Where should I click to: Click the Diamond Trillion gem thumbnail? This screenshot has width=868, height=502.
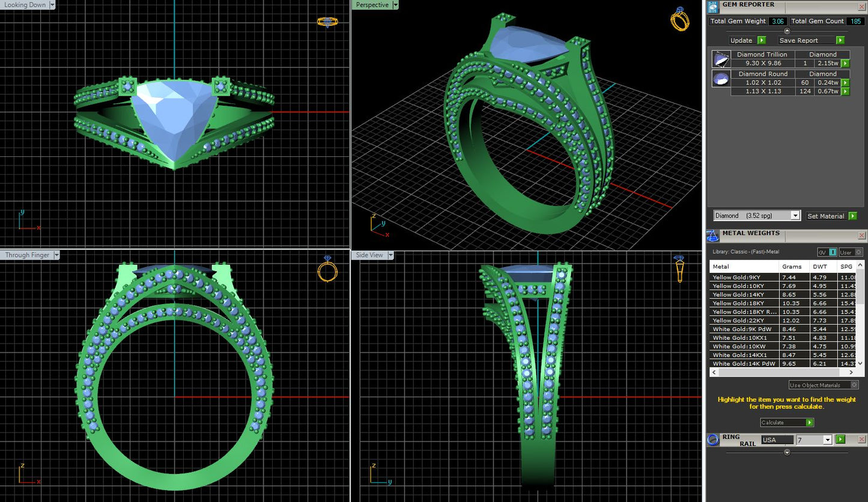pyautogui.click(x=721, y=59)
